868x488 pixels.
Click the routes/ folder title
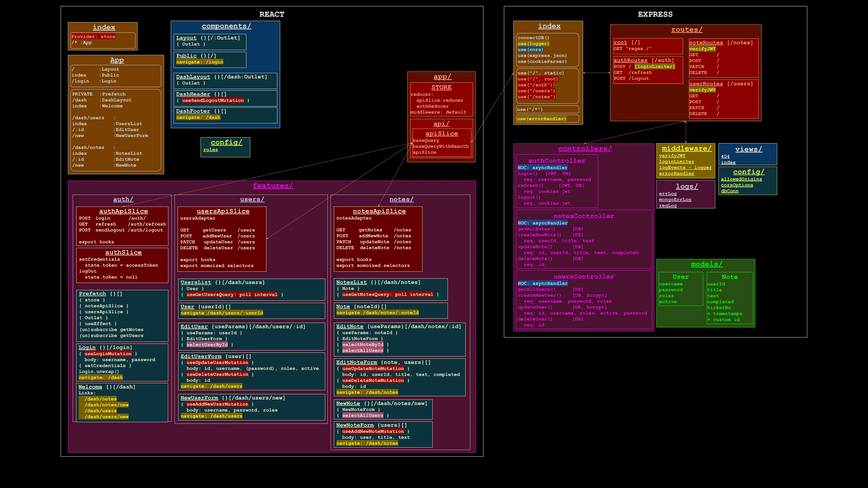click(x=687, y=29)
